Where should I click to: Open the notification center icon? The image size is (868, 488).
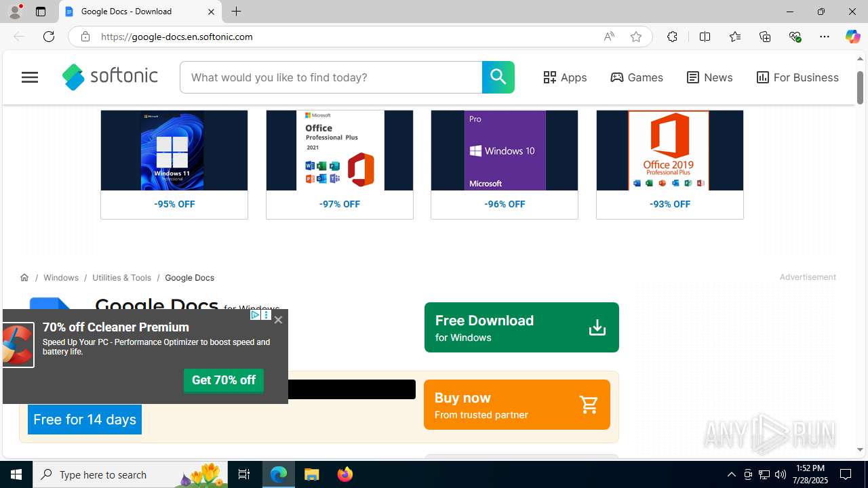click(x=846, y=474)
